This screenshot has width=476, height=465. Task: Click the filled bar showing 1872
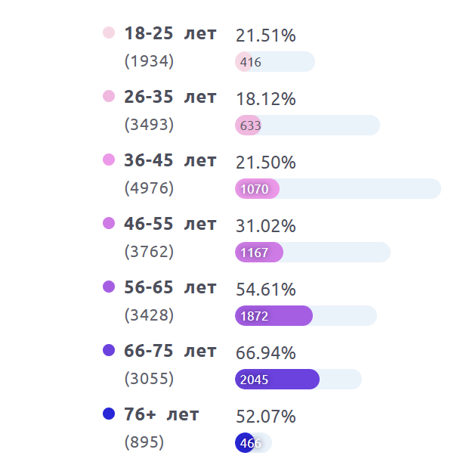point(274,316)
